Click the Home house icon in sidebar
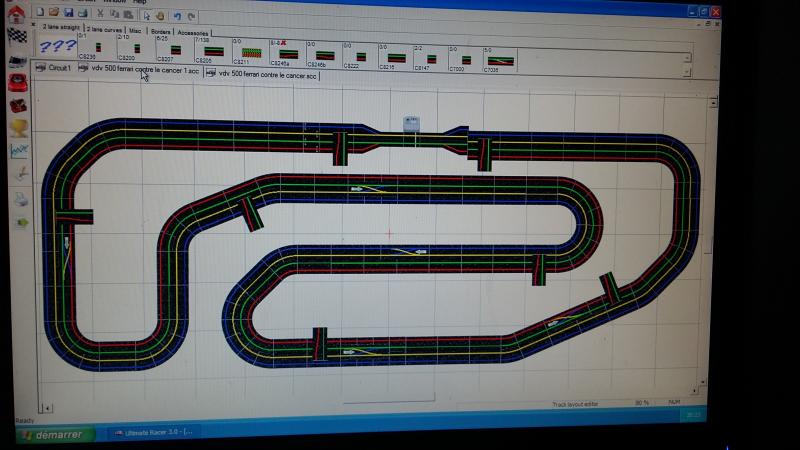The image size is (800, 450). pos(15,14)
